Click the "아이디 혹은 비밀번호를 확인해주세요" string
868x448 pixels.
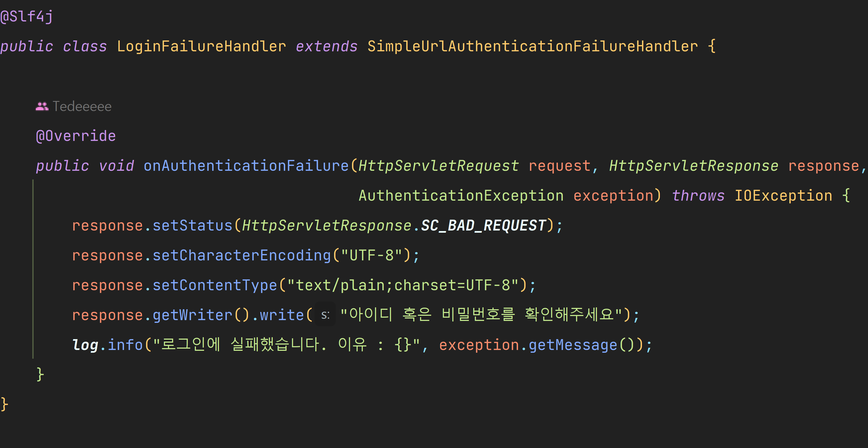[x=481, y=314]
